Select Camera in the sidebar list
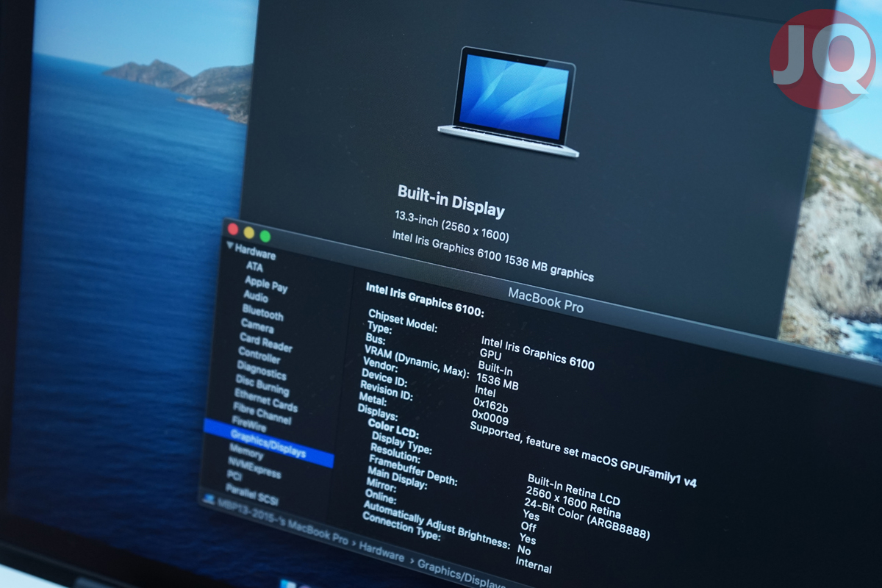This screenshot has height=588, width=882. [x=257, y=326]
